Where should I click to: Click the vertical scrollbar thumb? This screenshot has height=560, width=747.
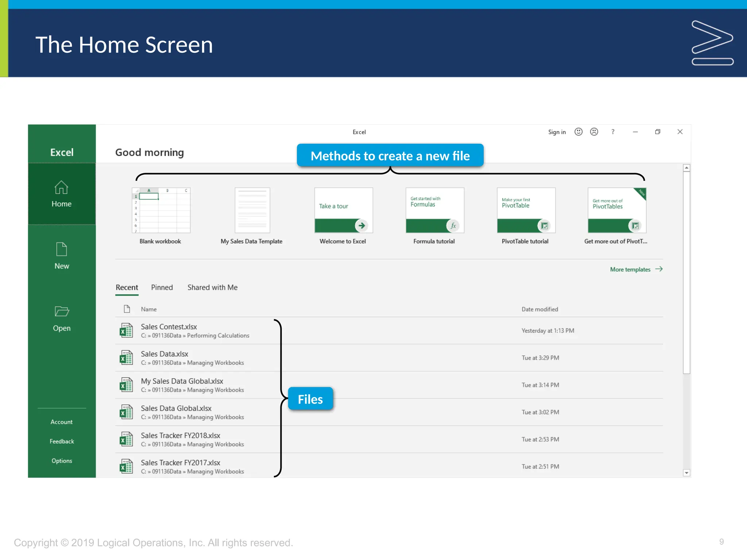click(686, 273)
